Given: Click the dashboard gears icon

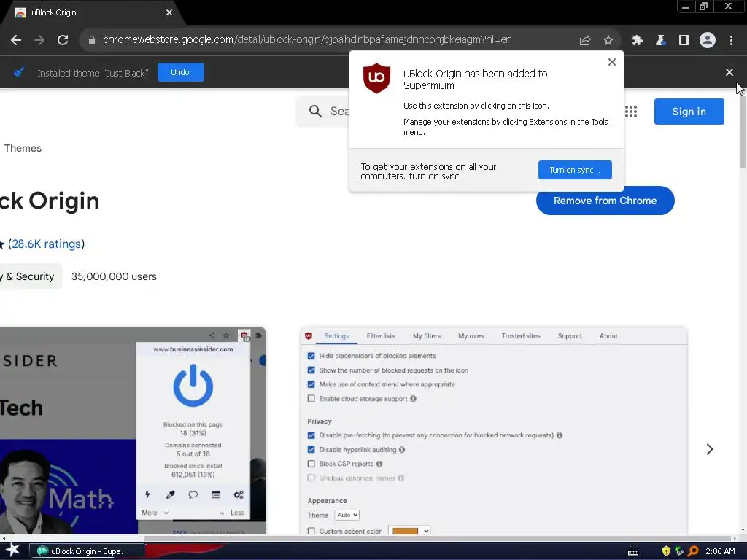Looking at the screenshot, I should [x=239, y=495].
